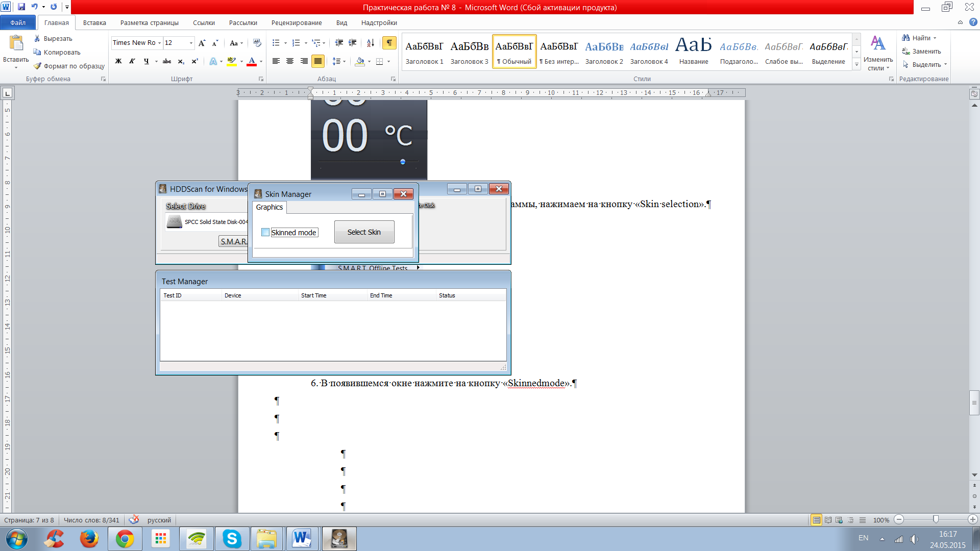Decrease font size with shrink font icon

[x=215, y=43]
